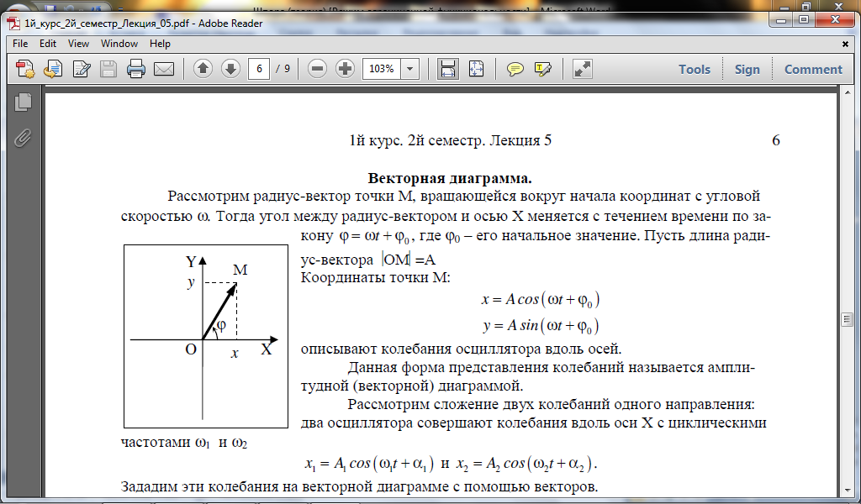The height and width of the screenshot is (504, 861).
Task: Click the Fit one full page icon
Action: [476, 69]
